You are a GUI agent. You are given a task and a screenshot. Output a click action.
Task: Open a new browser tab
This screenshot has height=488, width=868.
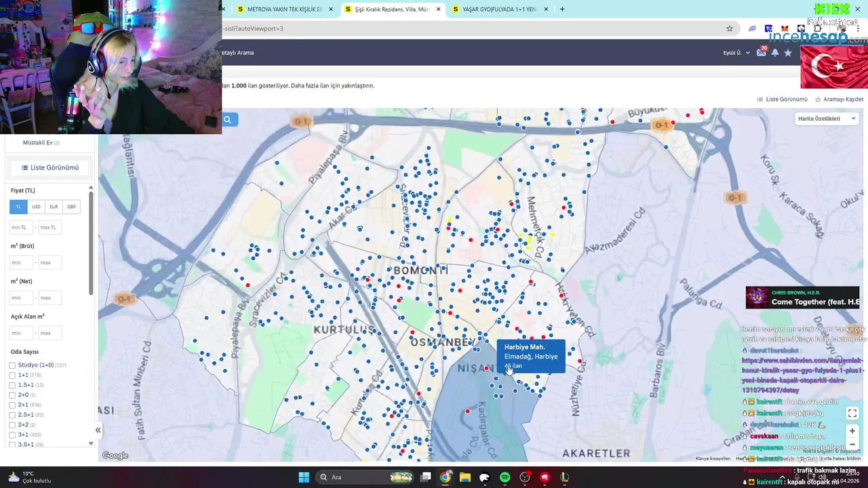562,9
